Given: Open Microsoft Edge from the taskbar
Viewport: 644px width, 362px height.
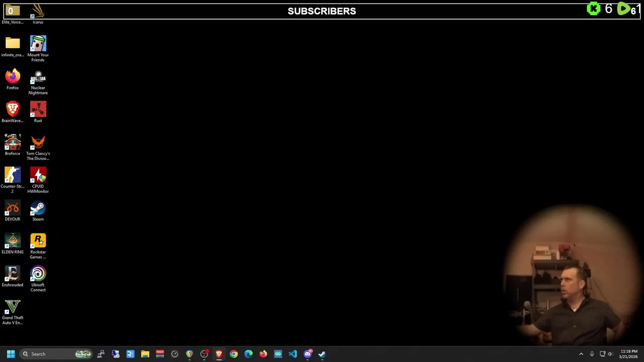Looking at the screenshot, I should click(249, 354).
